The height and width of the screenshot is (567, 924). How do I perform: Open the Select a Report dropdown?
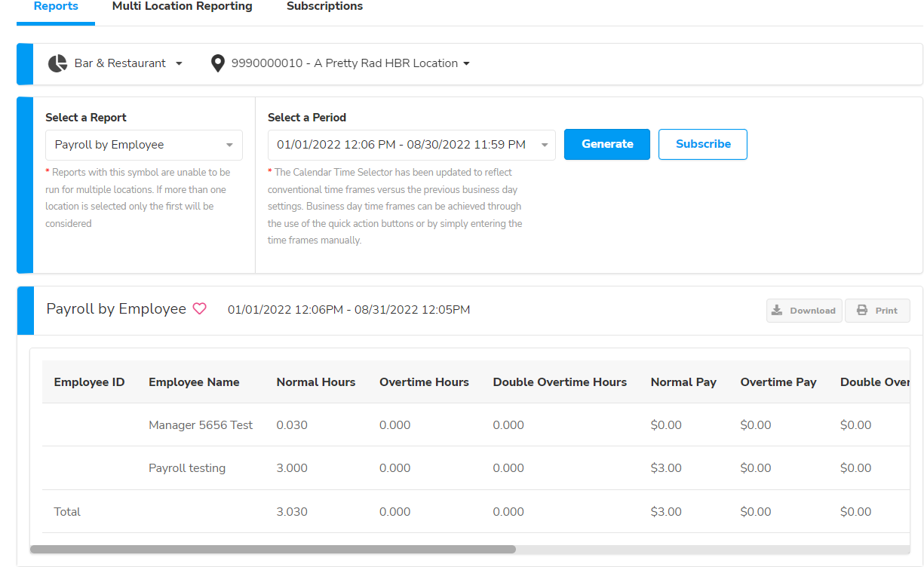pos(143,144)
